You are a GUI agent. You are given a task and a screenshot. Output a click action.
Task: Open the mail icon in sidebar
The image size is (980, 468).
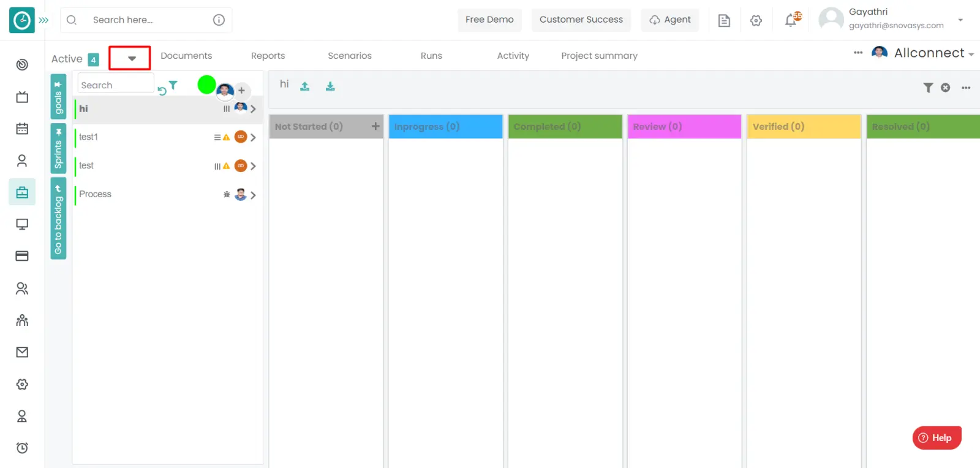pyautogui.click(x=22, y=352)
